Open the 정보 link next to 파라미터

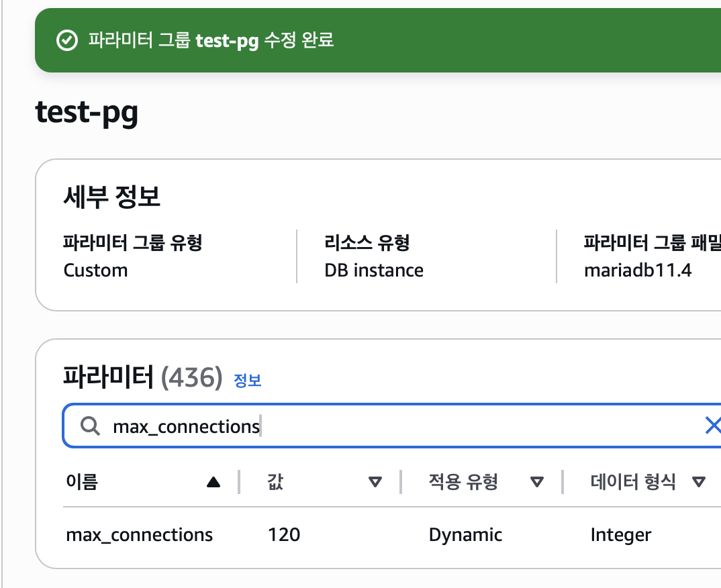coord(247,380)
